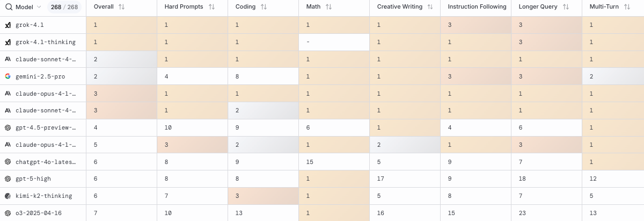This screenshot has height=221, width=644.
Task: Click the Google logo beside gemini-2.5-pro
Action: click(x=8, y=76)
